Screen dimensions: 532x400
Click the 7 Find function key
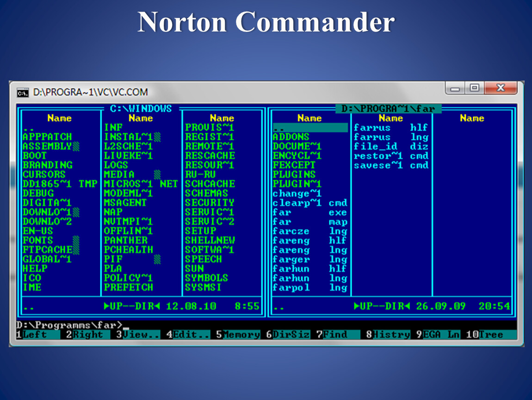(338, 334)
